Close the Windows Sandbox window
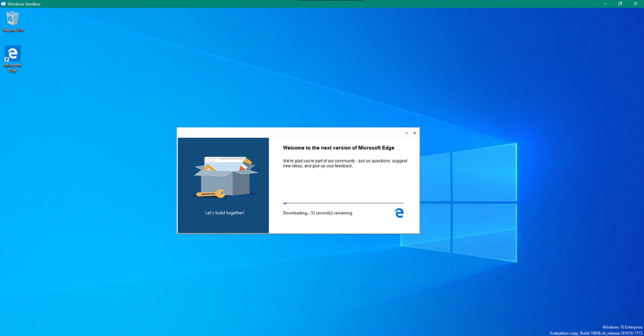The height and width of the screenshot is (336, 644). 636,4
